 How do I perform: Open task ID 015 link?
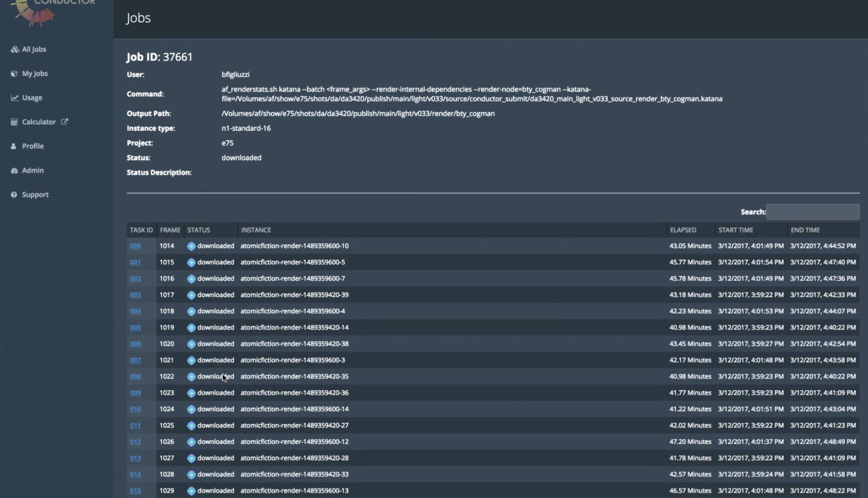click(x=135, y=491)
